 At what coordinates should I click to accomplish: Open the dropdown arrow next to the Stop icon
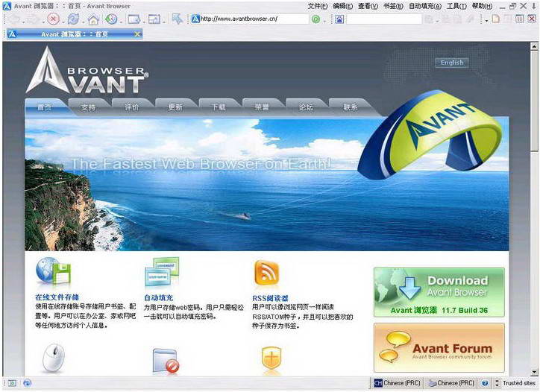pos(63,21)
